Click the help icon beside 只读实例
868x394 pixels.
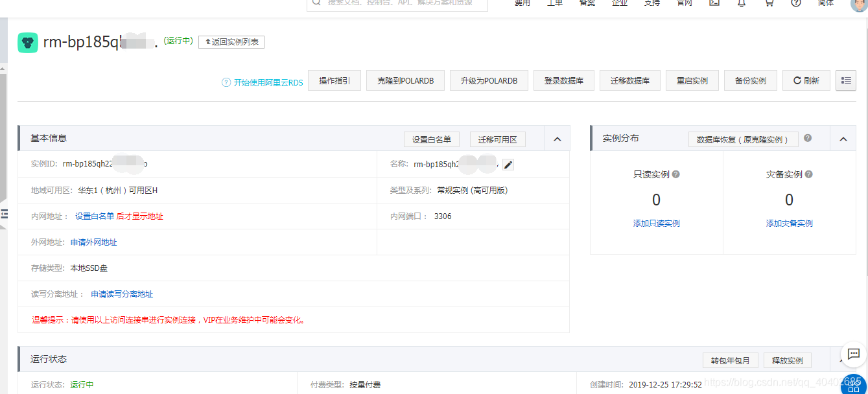(676, 174)
